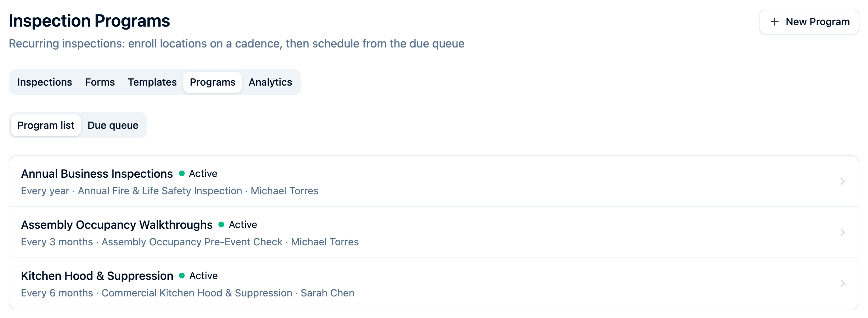Open the Kitchen Hood & Suppression program
Viewport: 868px width, 318px height.
click(434, 283)
